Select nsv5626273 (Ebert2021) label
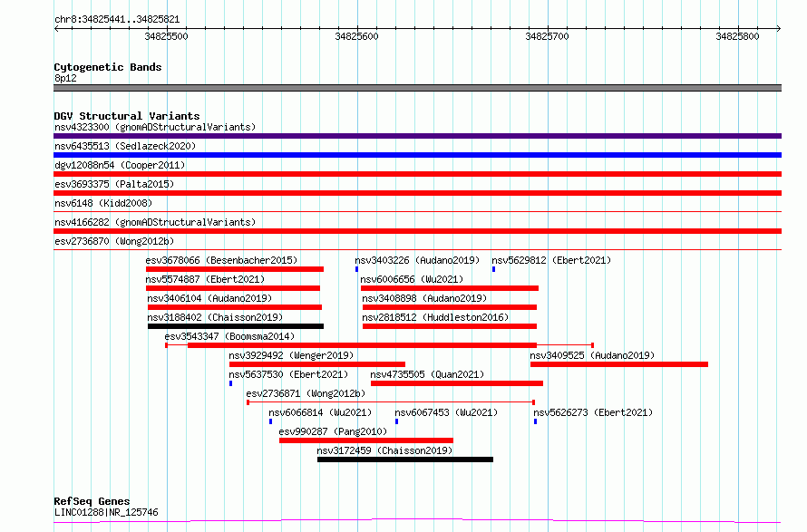 593,412
